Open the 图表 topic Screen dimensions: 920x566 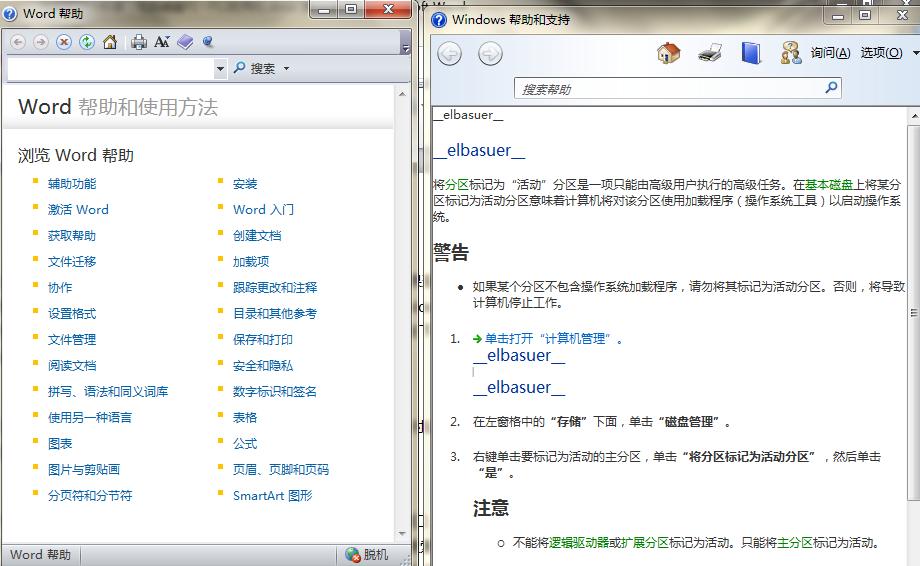[60, 443]
